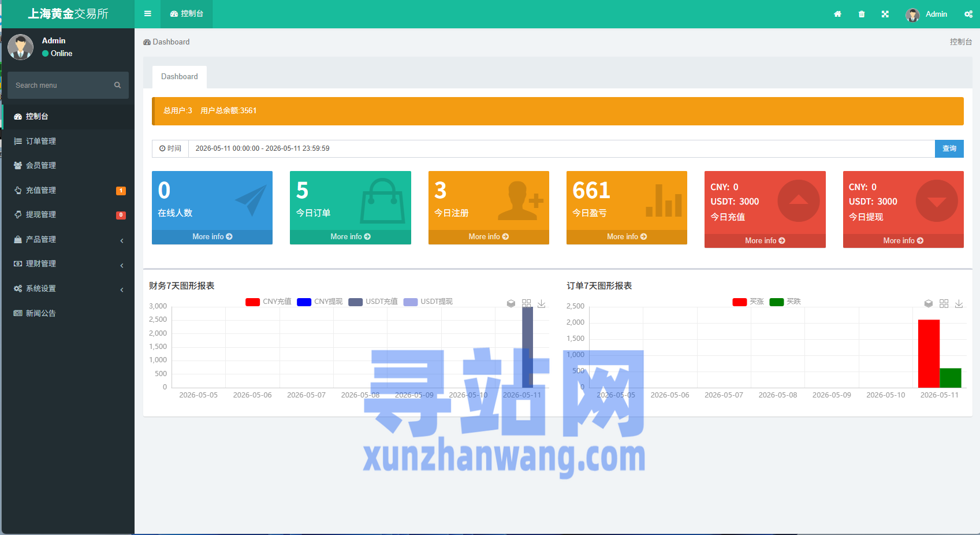Image resolution: width=980 pixels, height=535 pixels.
Task: Toggle the sidebar with the hamburger icon
Action: pyautogui.click(x=148, y=14)
